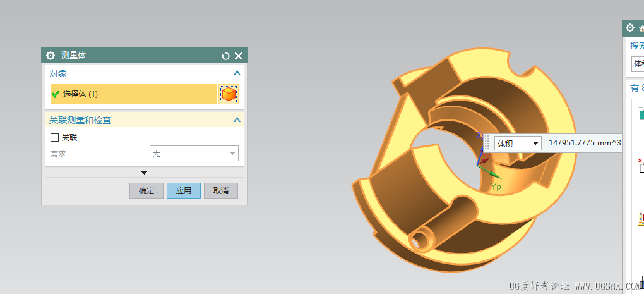The height and width of the screenshot is (294, 644).
Task: Click the 对象 section title
Action: 58,73
